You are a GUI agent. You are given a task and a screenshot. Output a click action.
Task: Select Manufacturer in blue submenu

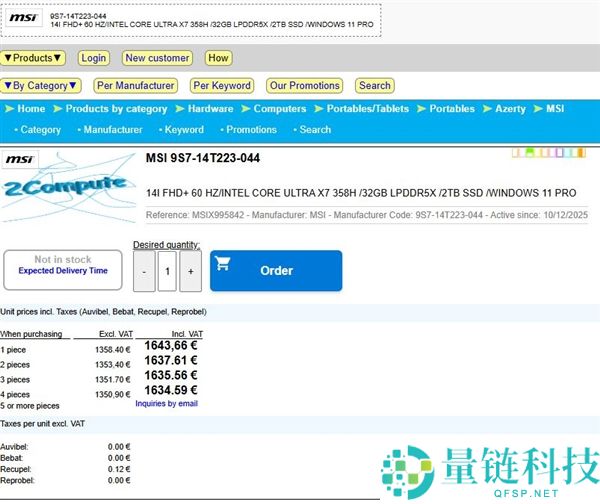(x=113, y=130)
